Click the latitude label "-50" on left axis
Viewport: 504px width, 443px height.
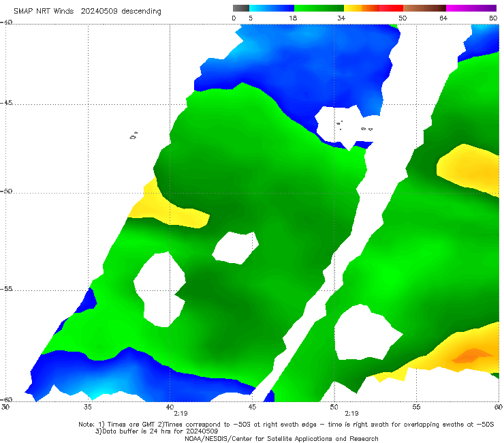[6, 191]
